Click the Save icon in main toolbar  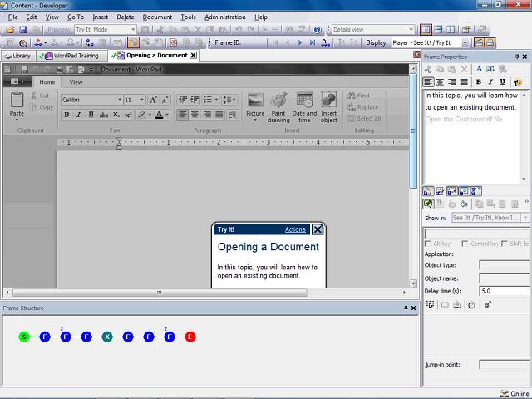point(23,30)
